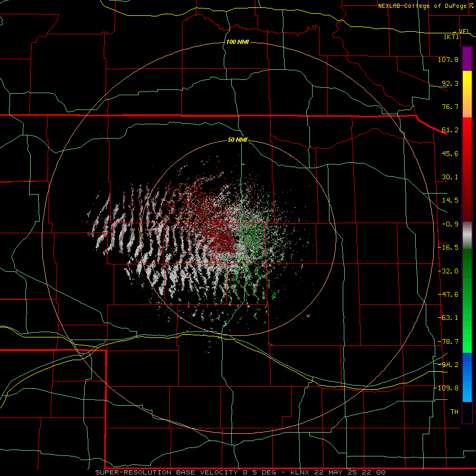The width and height of the screenshot is (476, 476).
Task: Click the 30.1 legend value
Action: pyautogui.click(x=450, y=177)
